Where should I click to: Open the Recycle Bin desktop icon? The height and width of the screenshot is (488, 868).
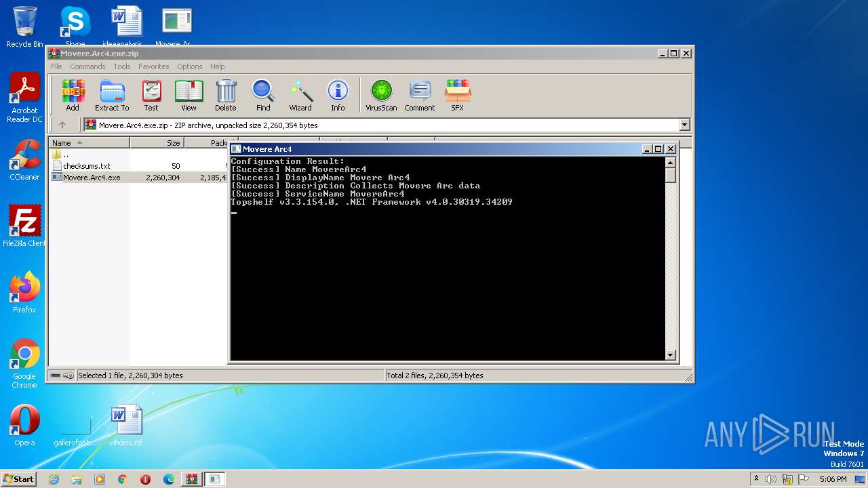point(24,27)
